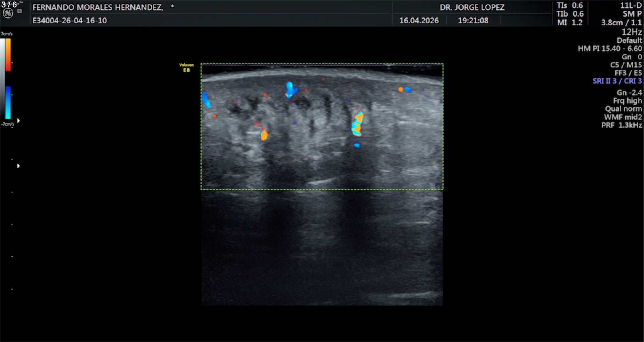644x342 pixels.
Task: Click the grayscale map bar
Action: click(x=2, y=78)
